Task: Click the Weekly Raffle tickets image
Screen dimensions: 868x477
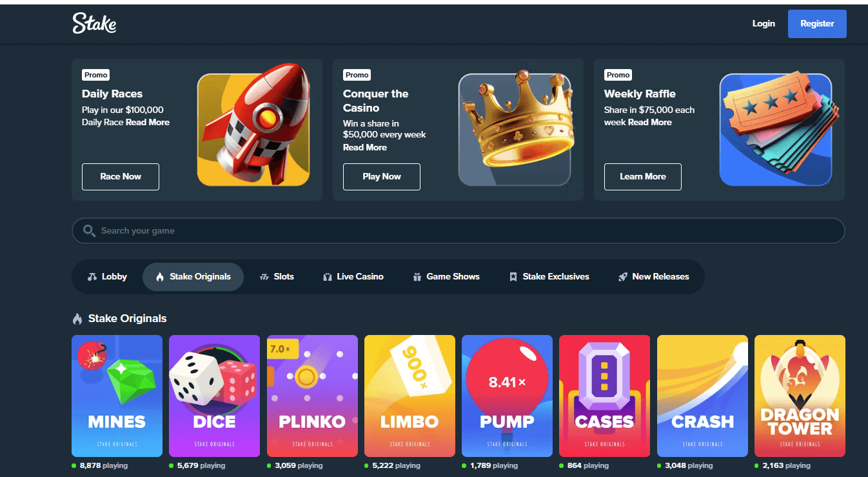Action: (x=776, y=129)
